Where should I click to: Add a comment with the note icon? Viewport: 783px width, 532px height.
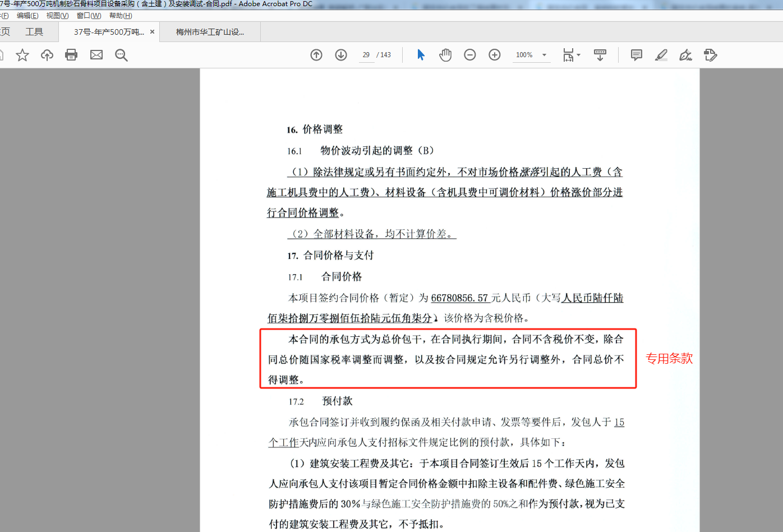tap(637, 55)
